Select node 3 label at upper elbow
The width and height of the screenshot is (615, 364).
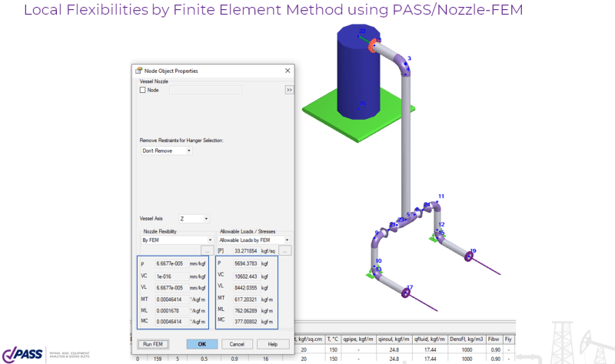tap(409, 58)
